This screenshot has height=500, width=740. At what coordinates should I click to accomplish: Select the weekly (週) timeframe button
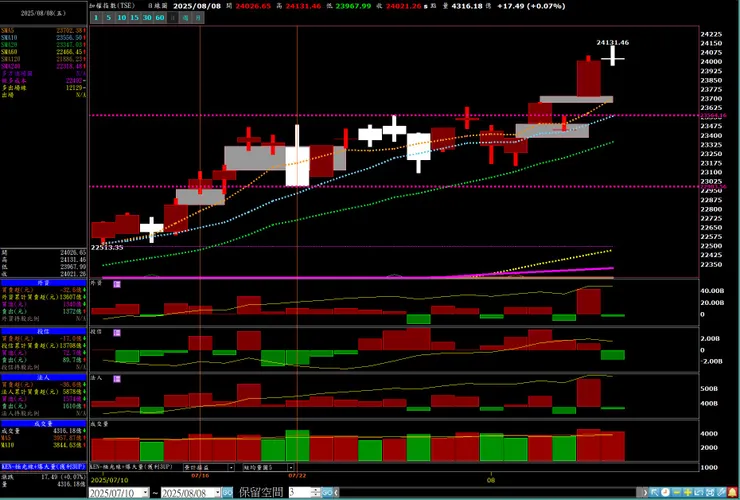[x=185, y=17]
